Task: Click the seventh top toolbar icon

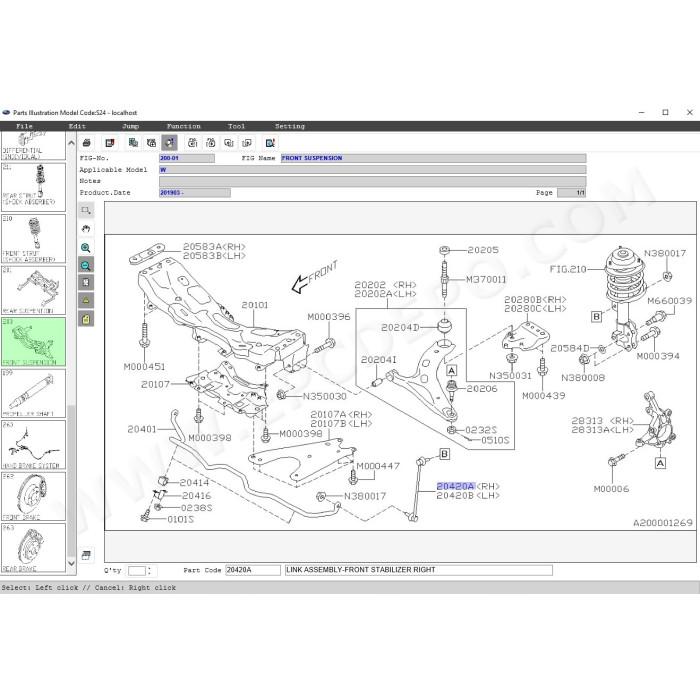Action: pyautogui.click(x=210, y=143)
